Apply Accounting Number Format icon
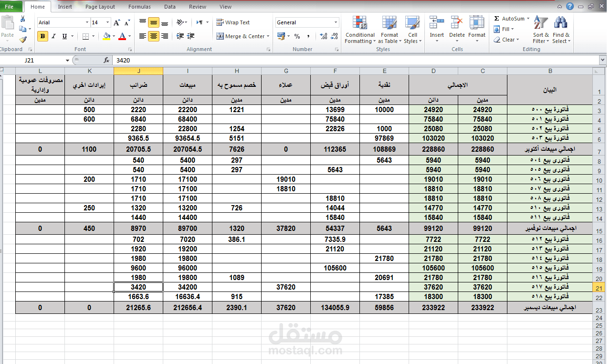This screenshot has height=364, width=611. point(281,36)
